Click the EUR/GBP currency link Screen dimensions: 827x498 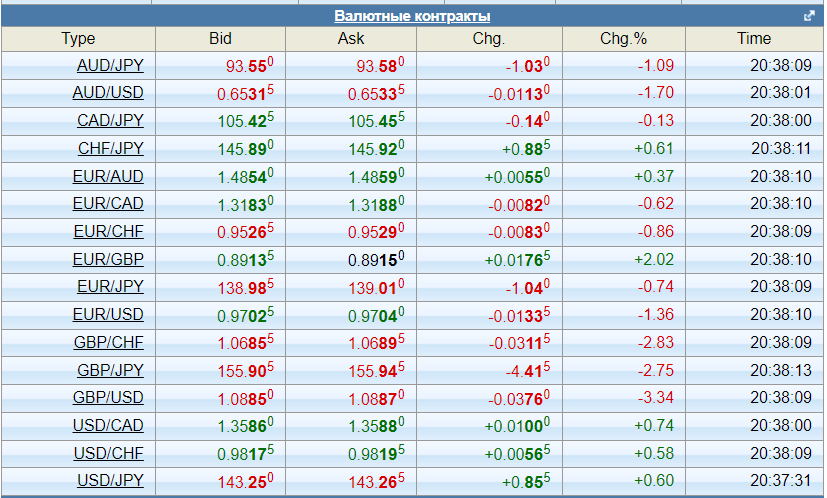[x=108, y=259]
